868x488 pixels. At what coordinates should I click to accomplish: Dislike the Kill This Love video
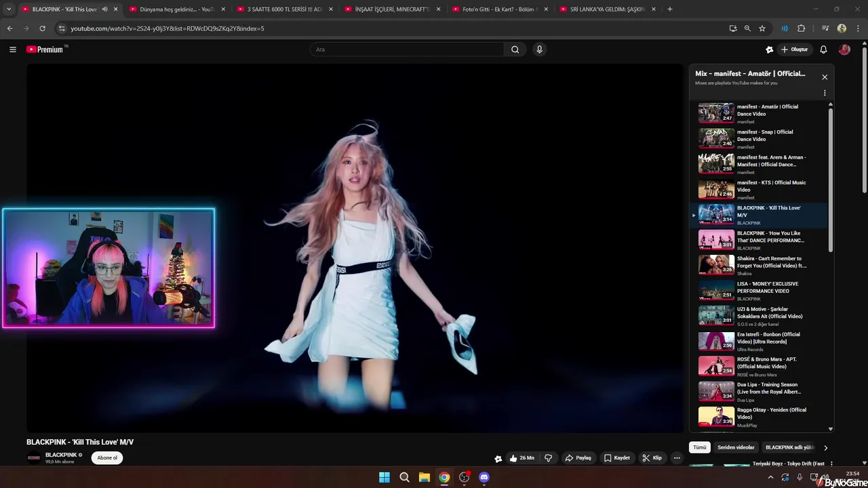coord(548,458)
